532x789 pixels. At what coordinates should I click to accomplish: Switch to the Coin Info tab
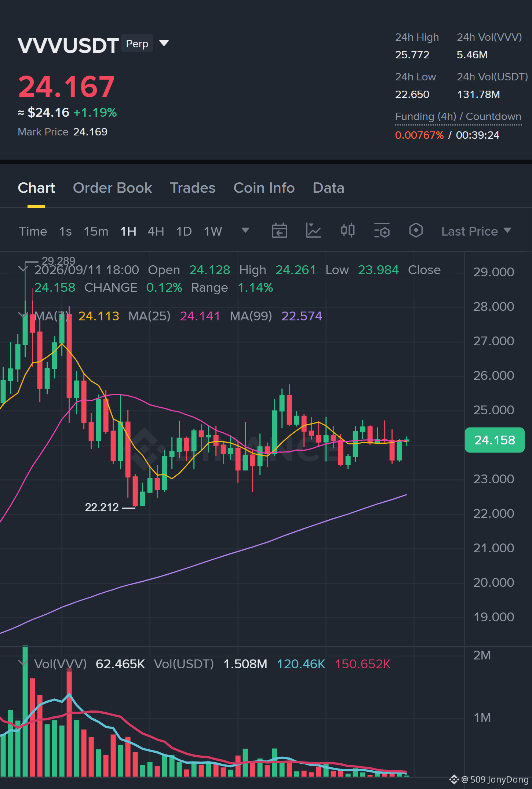click(264, 188)
